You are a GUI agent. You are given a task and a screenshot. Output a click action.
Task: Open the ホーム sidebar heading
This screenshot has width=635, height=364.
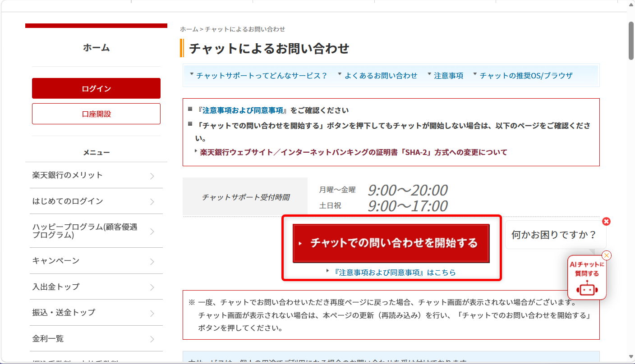[x=96, y=47]
